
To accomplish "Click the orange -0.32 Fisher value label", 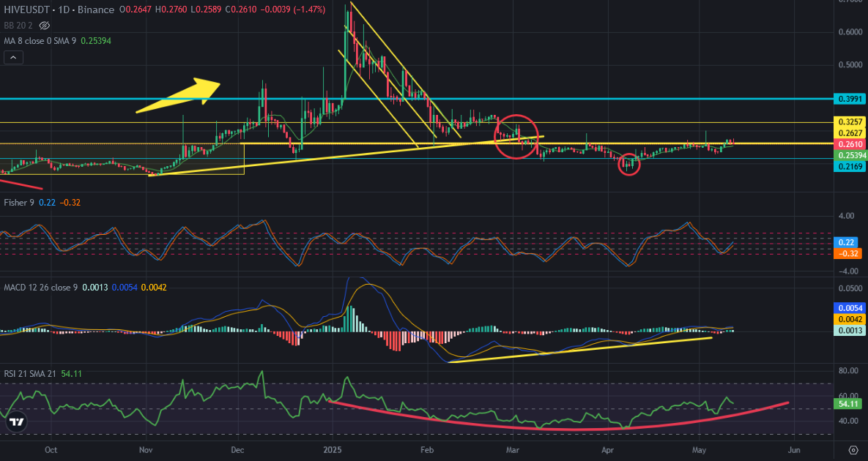I will coord(850,254).
